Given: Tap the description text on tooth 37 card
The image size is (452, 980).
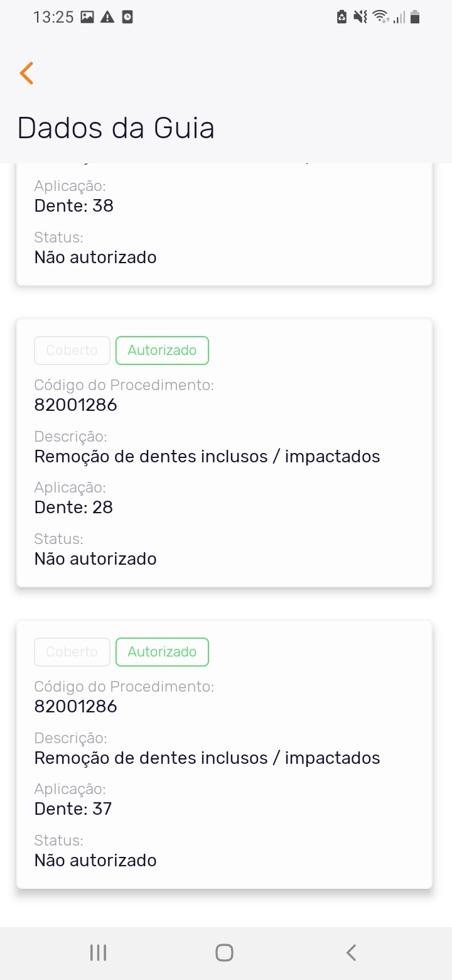Looking at the screenshot, I should [207, 758].
